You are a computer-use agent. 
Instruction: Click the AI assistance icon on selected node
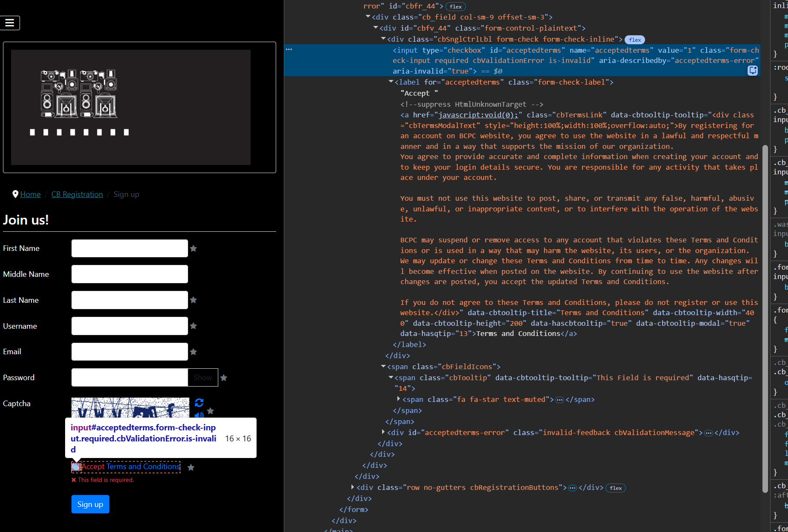752,71
